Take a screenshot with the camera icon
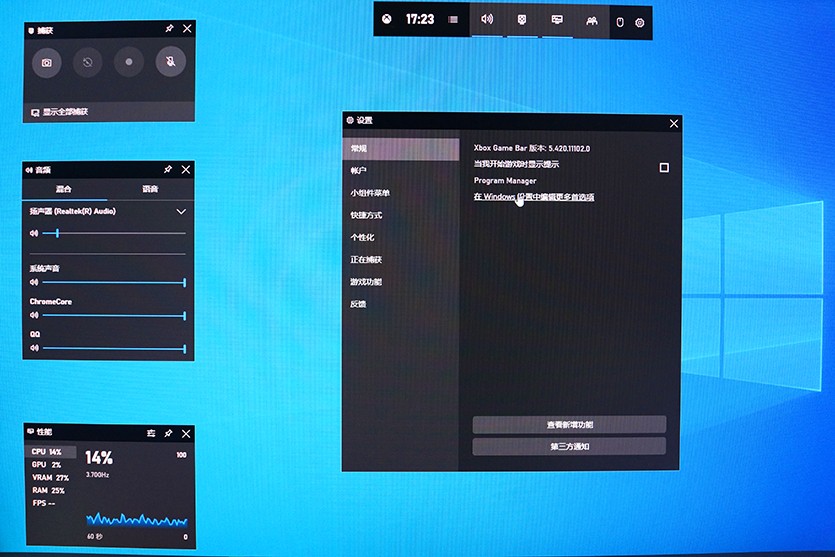The image size is (835, 557). [47, 63]
